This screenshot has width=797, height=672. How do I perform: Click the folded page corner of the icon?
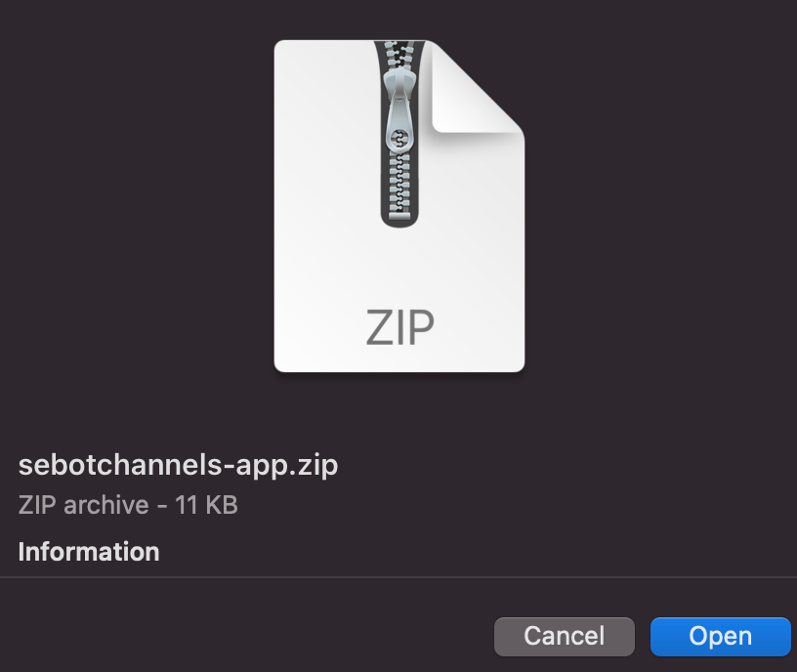[x=476, y=89]
